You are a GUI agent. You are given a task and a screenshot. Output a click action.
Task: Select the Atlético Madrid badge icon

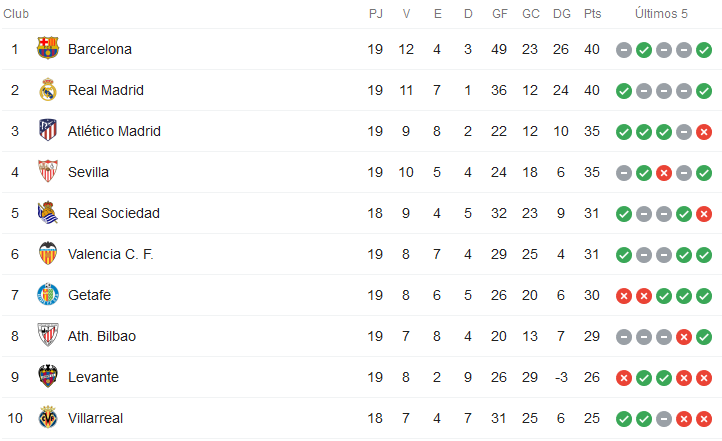48,130
